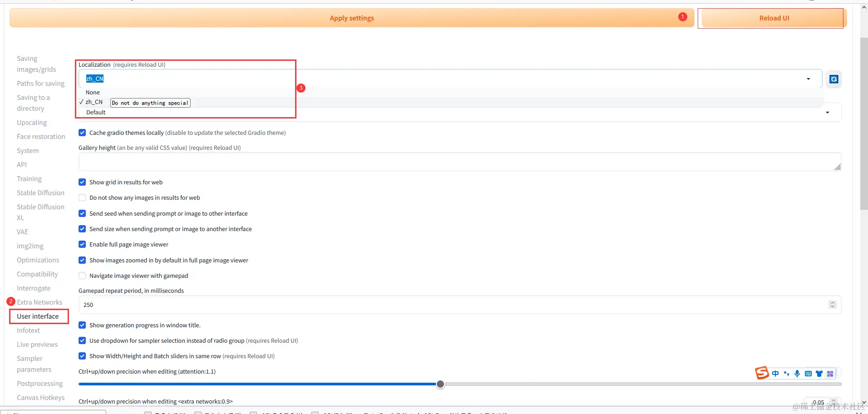This screenshot has height=414, width=868.
Task: Click in the Gamepad repeat period field
Action: 459,305
